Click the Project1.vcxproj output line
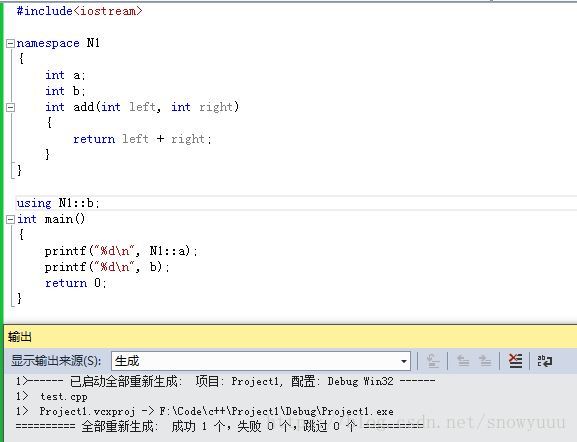 tap(205, 411)
